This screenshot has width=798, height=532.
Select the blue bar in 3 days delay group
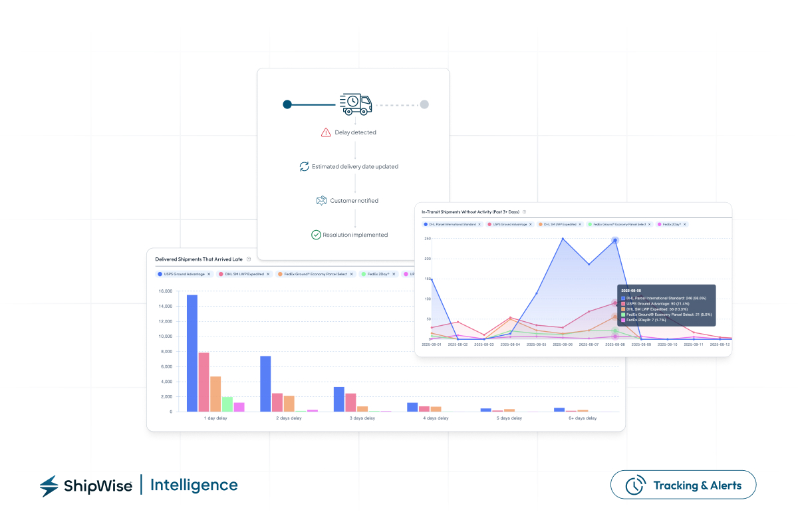[x=338, y=399]
